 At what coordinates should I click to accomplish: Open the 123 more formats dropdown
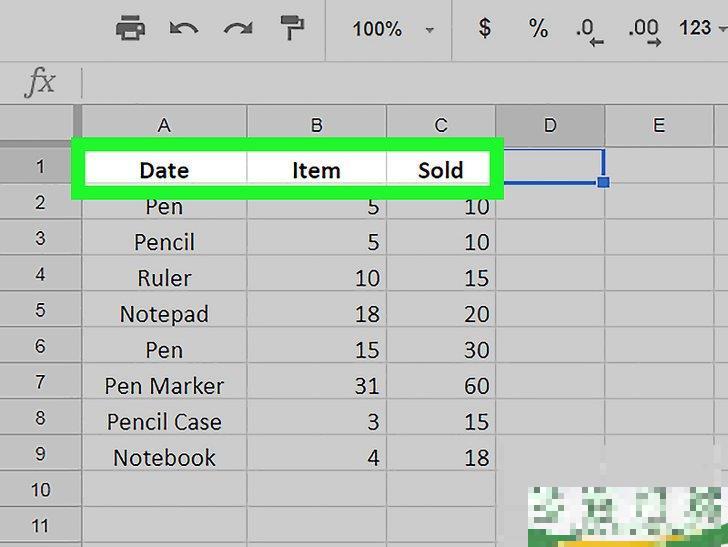(x=700, y=28)
